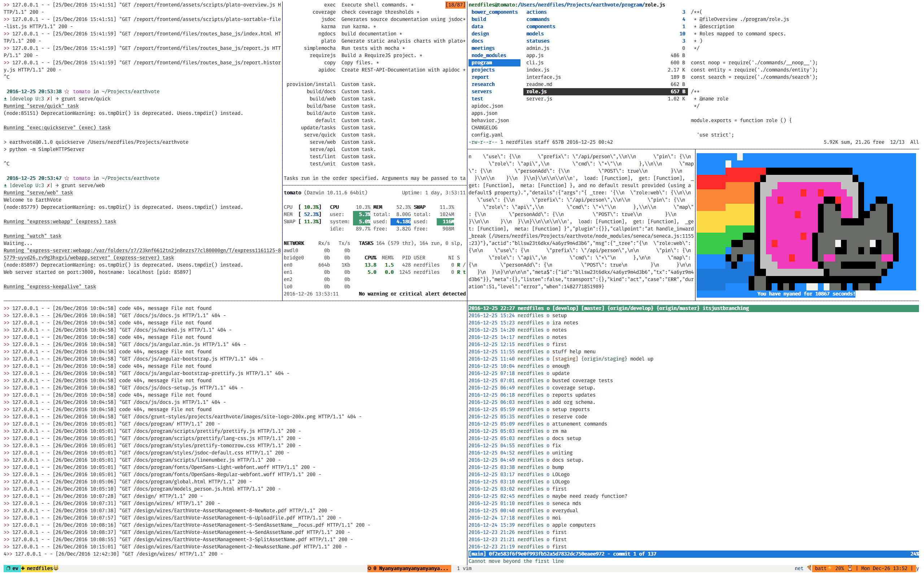Select the 'ev' tmux session label
This screenshot has height=578, width=924.
click(13, 568)
